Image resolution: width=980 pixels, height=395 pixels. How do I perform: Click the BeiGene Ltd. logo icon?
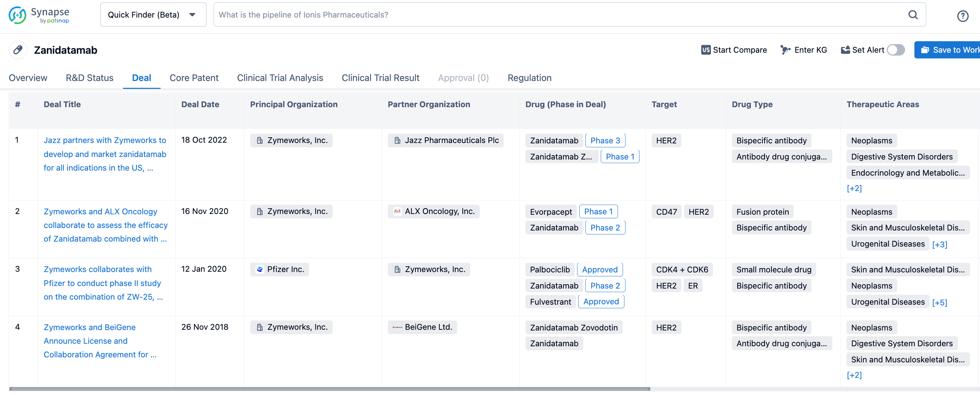397,327
